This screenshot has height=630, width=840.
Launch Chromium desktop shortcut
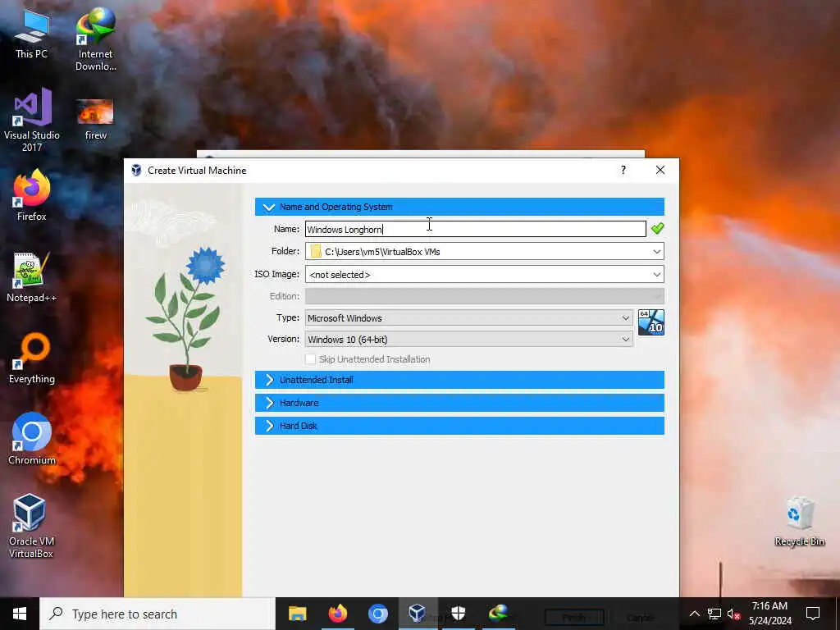[x=32, y=440]
